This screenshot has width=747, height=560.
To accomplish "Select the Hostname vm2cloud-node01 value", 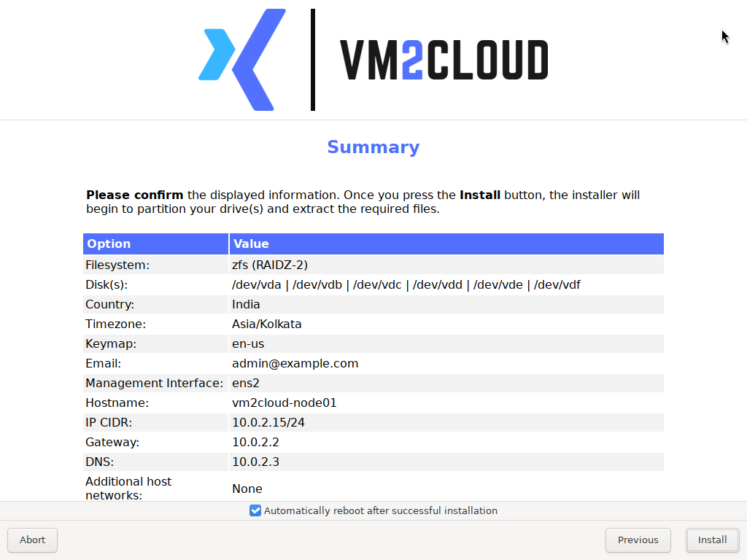I will tap(284, 402).
